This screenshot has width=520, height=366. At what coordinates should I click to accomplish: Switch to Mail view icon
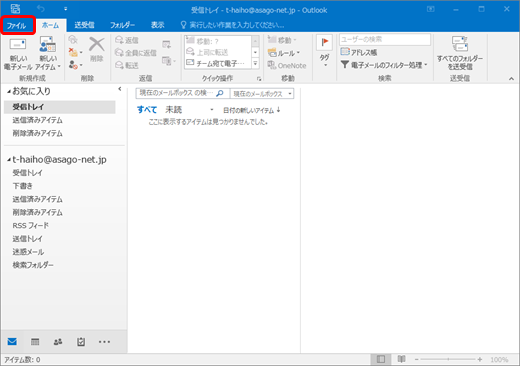coord(12,341)
